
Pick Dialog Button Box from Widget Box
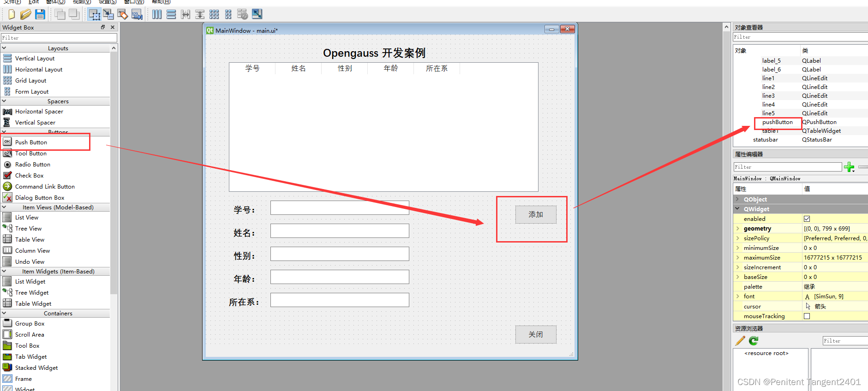pos(40,197)
